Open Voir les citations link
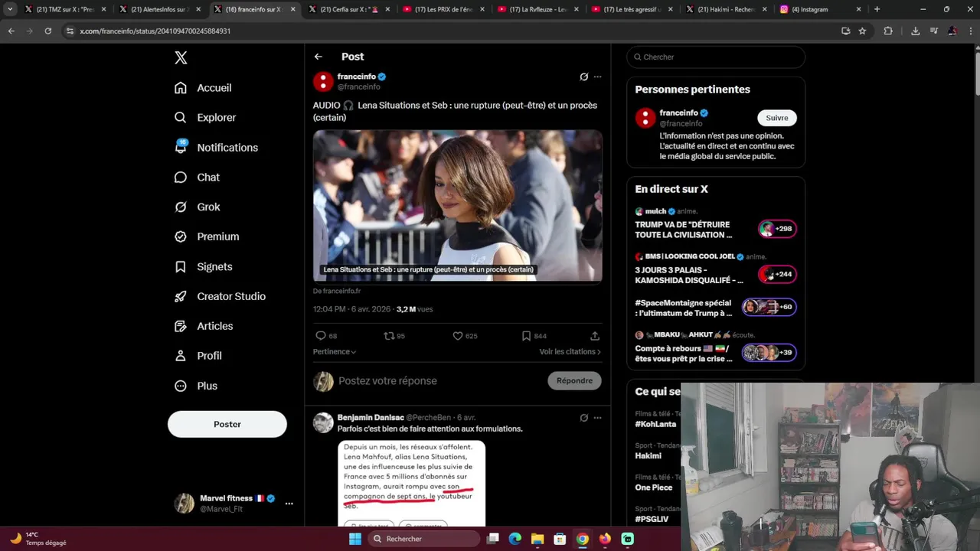Screen dimensions: 980x551 tap(570, 352)
